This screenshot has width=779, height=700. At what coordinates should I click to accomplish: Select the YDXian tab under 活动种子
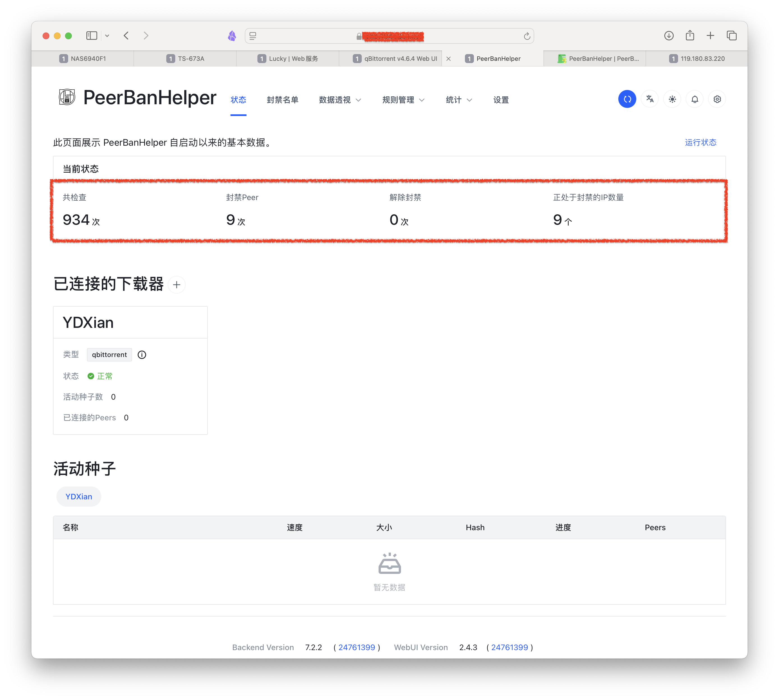click(79, 497)
